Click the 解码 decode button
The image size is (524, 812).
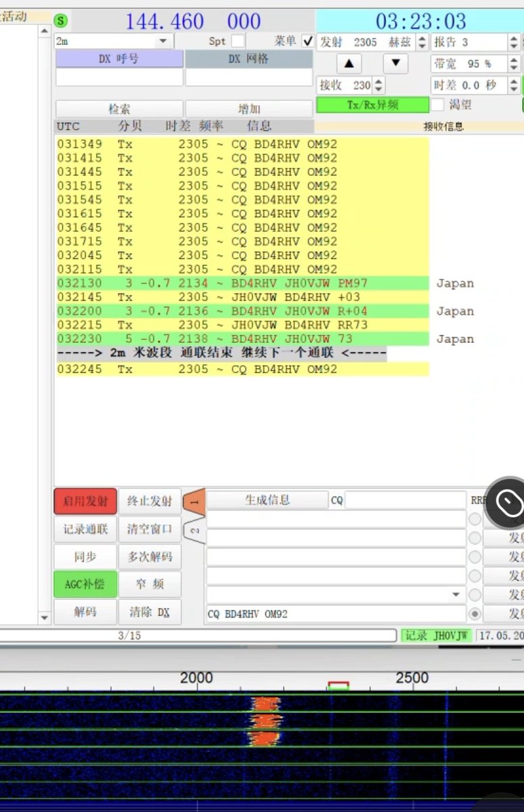(85, 612)
